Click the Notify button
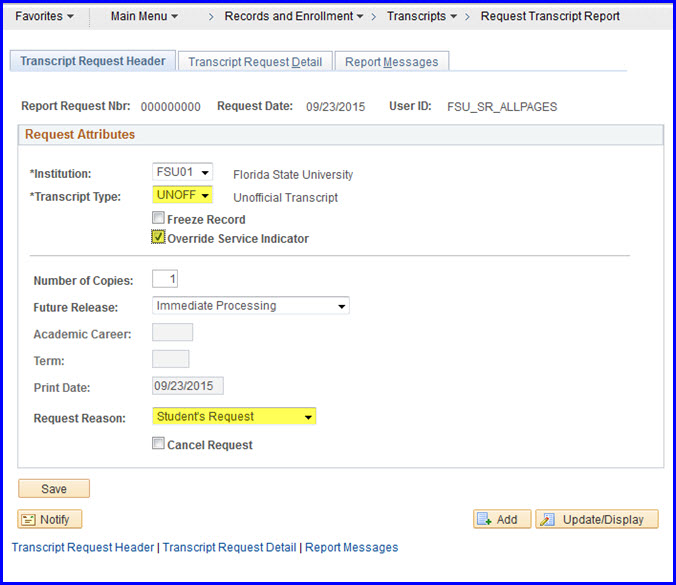The height and width of the screenshot is (585, 676). click(50, 519)
